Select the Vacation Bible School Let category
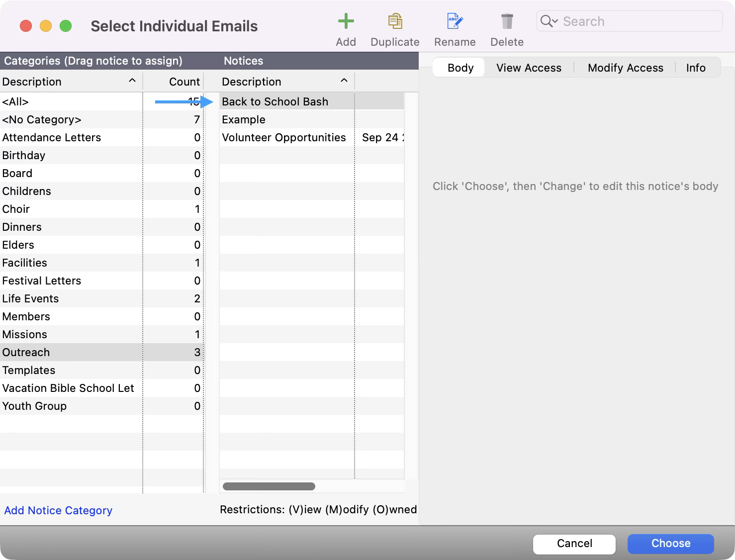 tap(101, 388)
